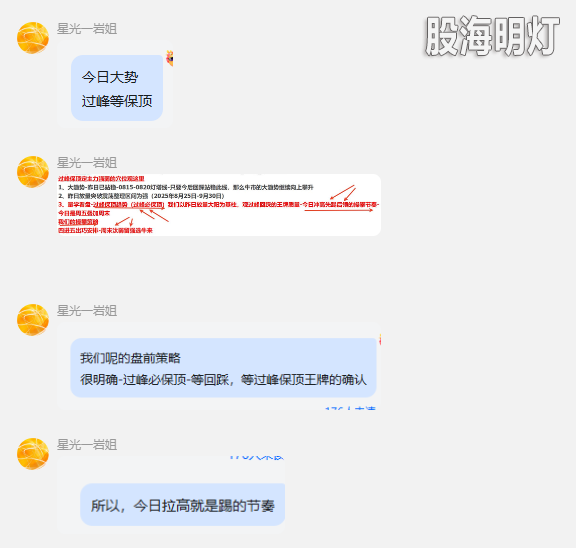This screenshot has width=576, height=548.
Task: Click the 今日大势 过峰等保顶 message bubble
Action: (x=117, y=88)
